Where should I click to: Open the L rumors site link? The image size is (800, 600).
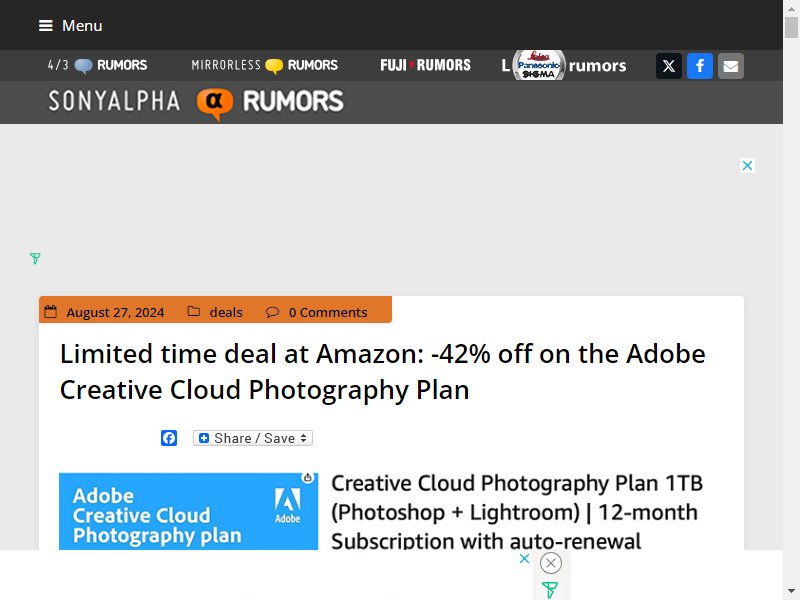[564, 65]
